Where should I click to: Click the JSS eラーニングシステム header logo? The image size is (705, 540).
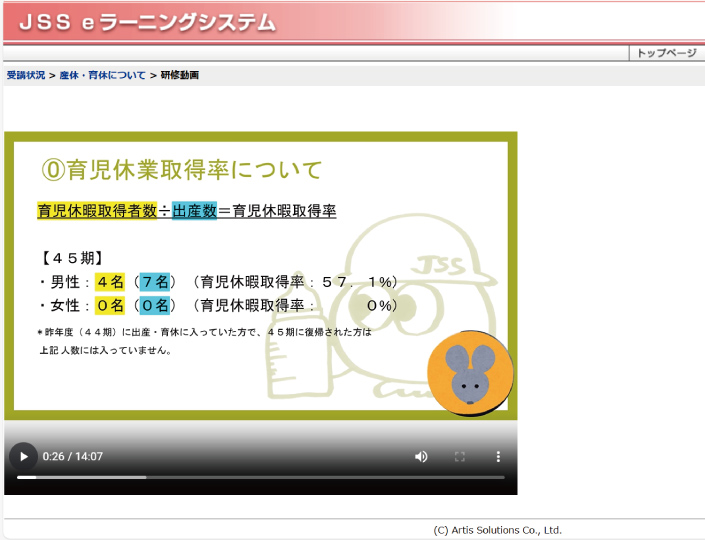click(x=147, y=22)
